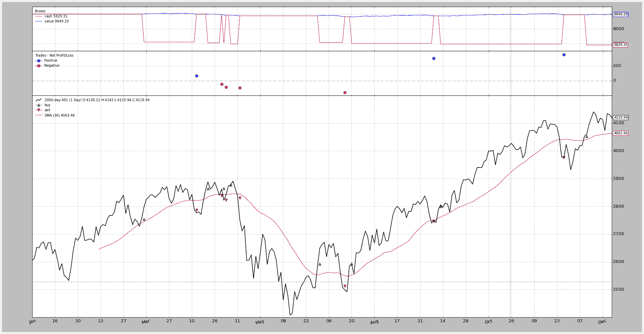Click the 'SMA (30) 4063.46' legend label
Image resolution: width=644 pixels, height=334 pixels.
[x=59, y=115]
